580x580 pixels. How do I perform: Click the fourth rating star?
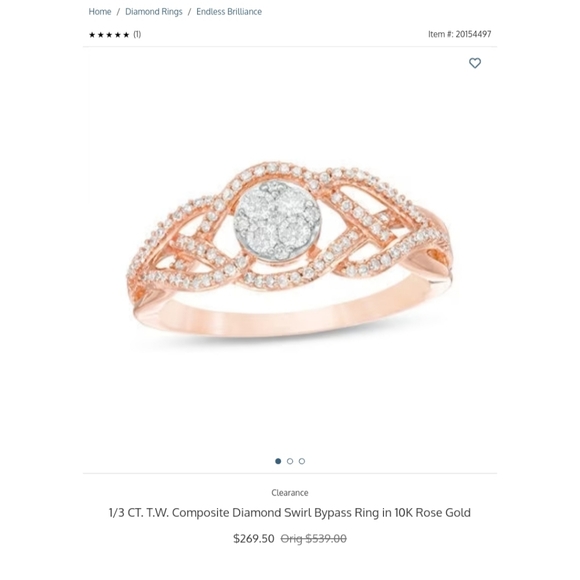(x=118, y=35)
